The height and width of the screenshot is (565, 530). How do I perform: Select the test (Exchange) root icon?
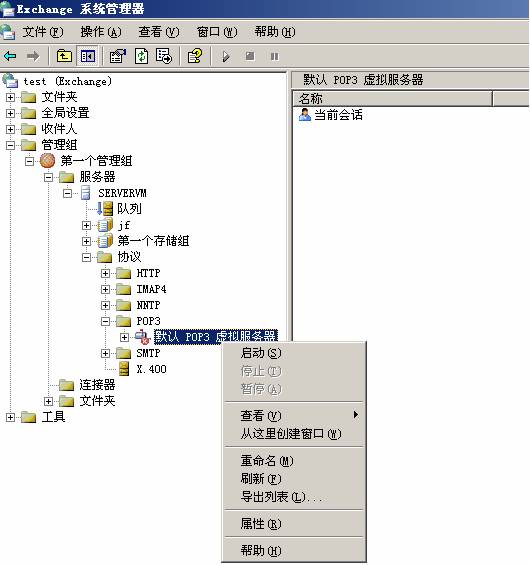[x=10, y=80]
